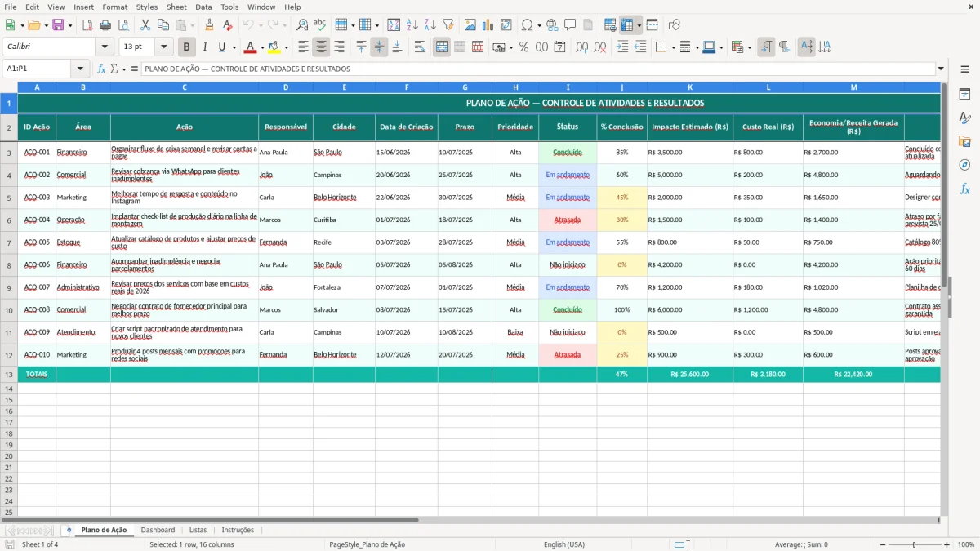Toggle vertical center alignment
980x551 pixels.
click(379, 47)
